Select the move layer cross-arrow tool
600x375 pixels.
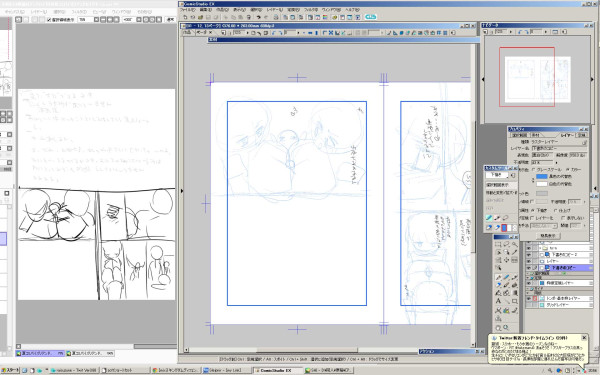pyautogui.click(x=506, y=260)
